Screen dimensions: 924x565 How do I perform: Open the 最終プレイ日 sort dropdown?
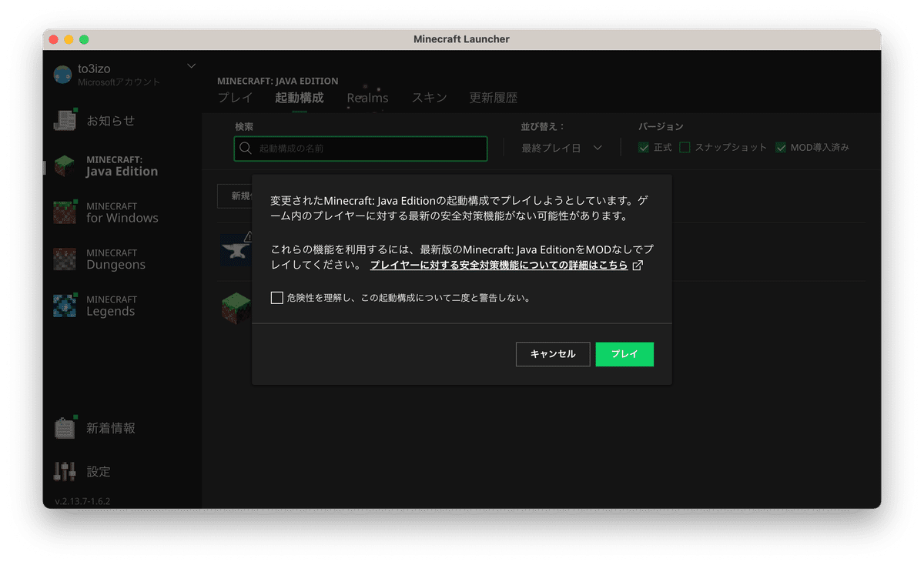click(561, 148)
